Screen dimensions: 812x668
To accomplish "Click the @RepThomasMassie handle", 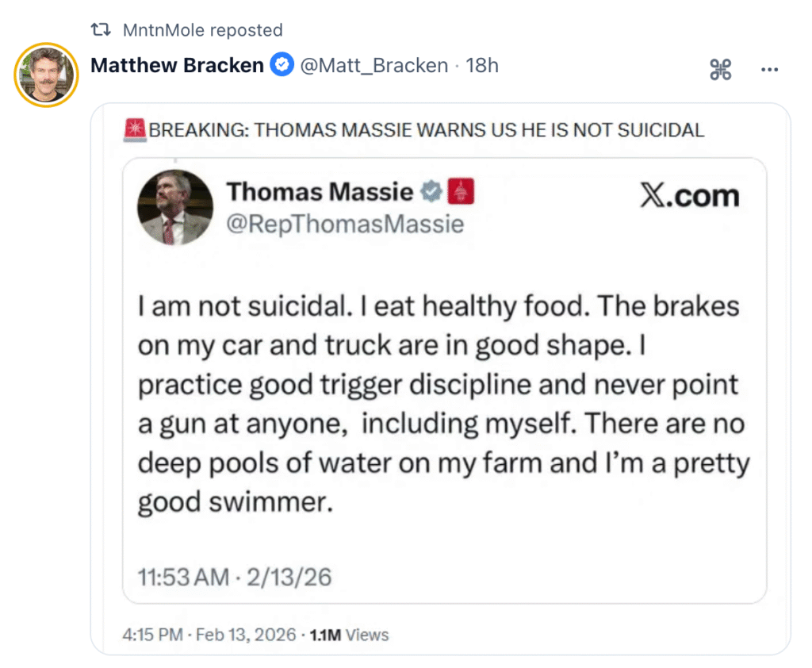I will pos(345,225).
